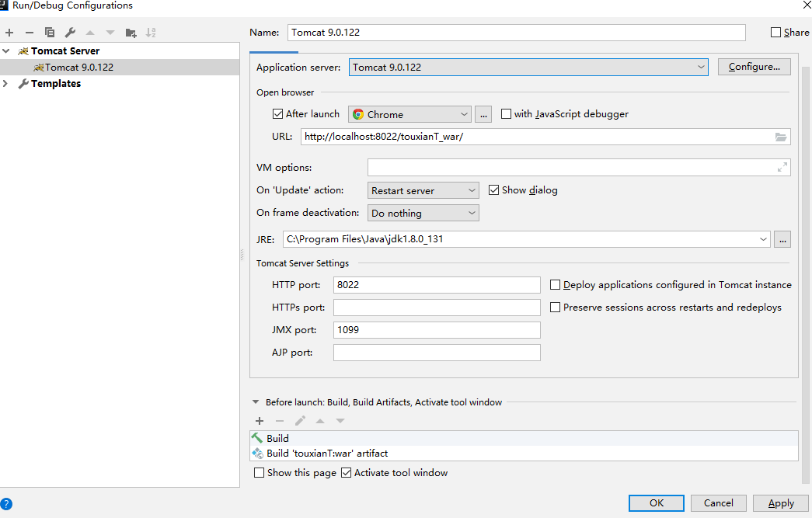Click the Configure... button

(754, 67)
